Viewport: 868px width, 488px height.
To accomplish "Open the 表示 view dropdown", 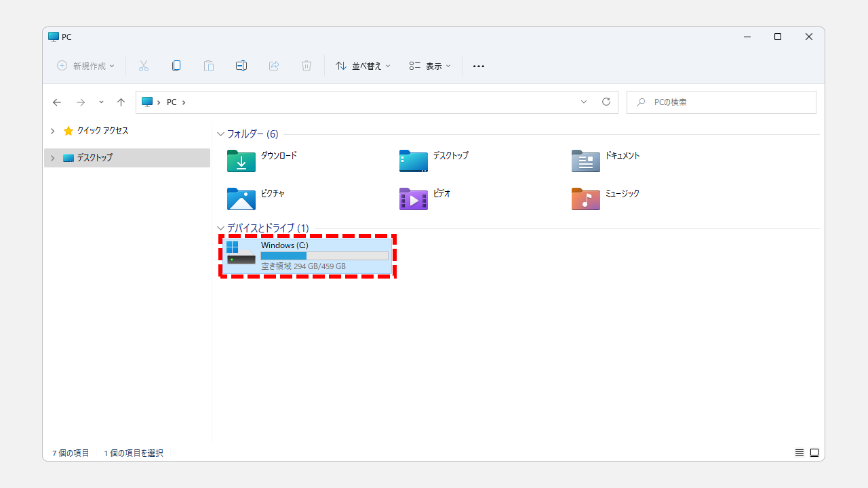I will 429,66.
